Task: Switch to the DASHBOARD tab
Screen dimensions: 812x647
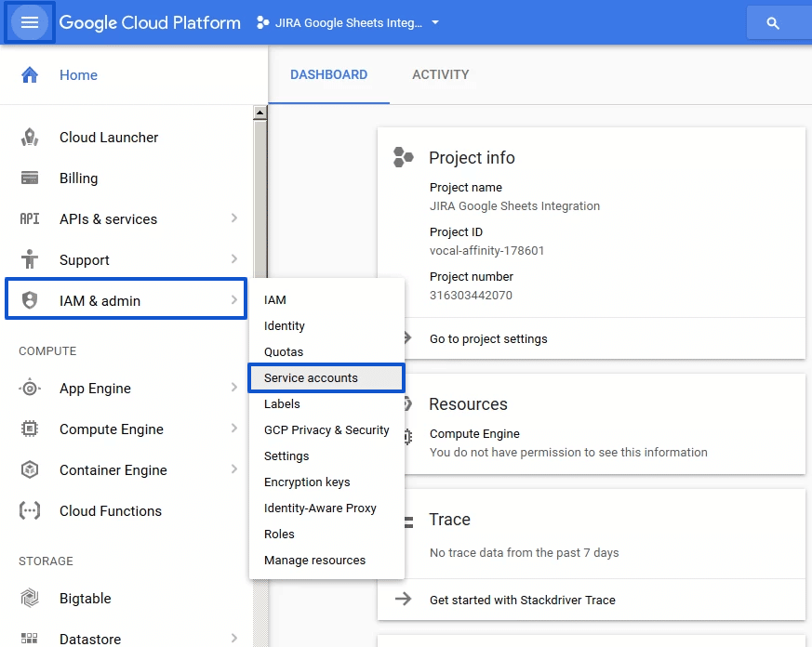Action: (329, 74)
